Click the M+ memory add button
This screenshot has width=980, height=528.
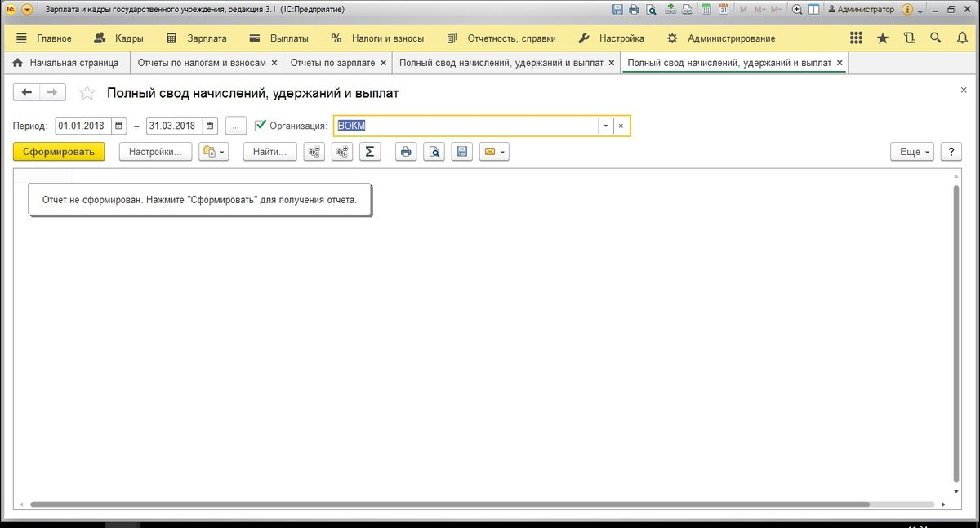(759, 10)
